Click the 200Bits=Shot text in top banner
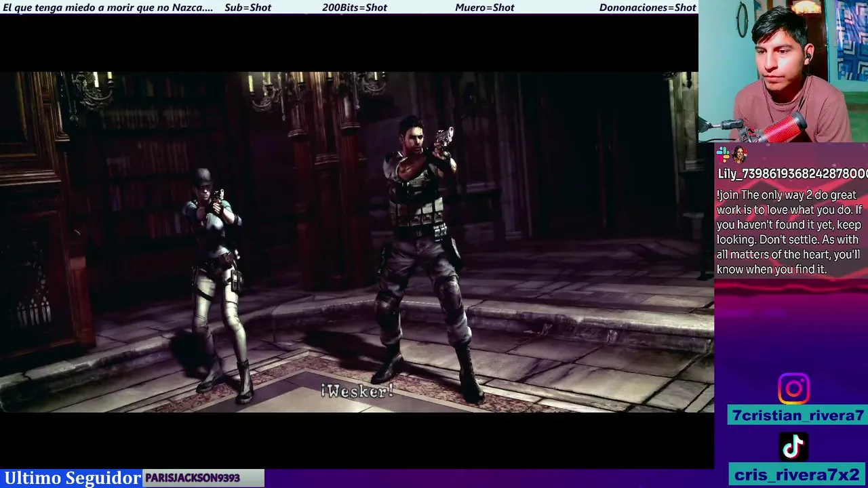Image resolution: width=868 pixels, height=488 pixels. coord(355,7)
